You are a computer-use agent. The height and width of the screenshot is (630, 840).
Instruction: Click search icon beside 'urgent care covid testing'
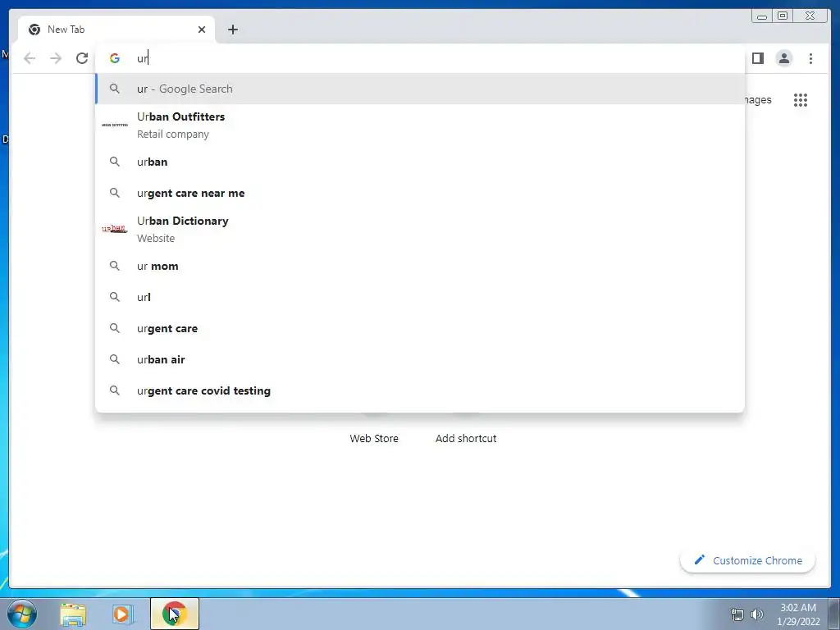(x=115, y=390)
